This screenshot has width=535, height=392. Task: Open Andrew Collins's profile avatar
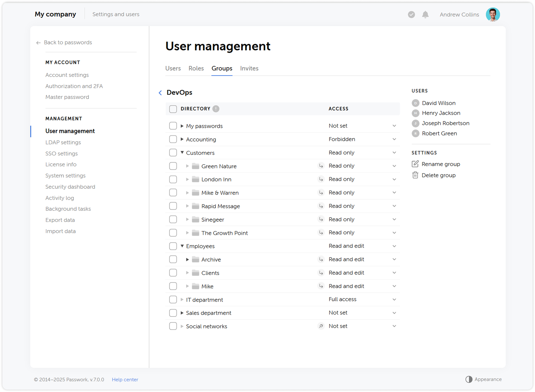click(493, 14)
